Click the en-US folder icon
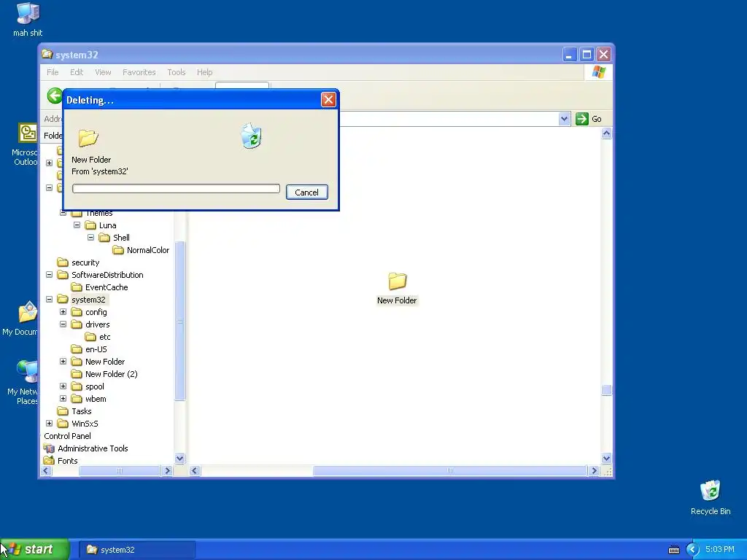747x560 pixels. [76, 349]
